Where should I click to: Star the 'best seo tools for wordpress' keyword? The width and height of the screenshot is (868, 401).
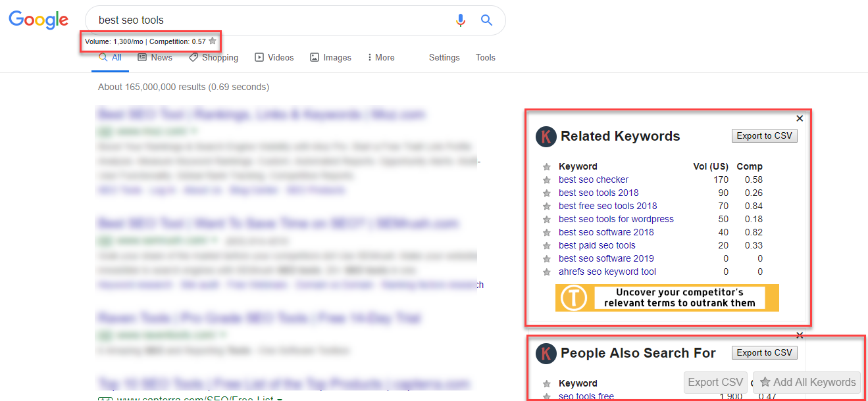click(x=546, y=220)
